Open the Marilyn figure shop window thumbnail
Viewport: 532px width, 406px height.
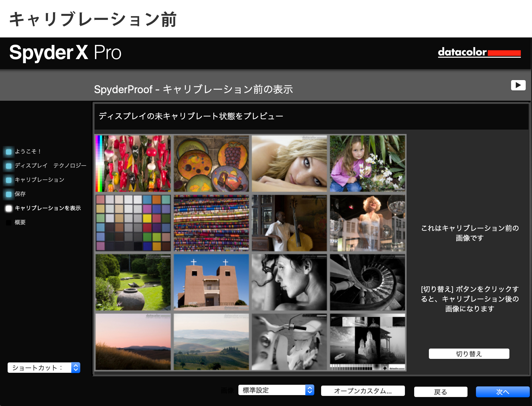pyautogui.click(x=367, y=223)
